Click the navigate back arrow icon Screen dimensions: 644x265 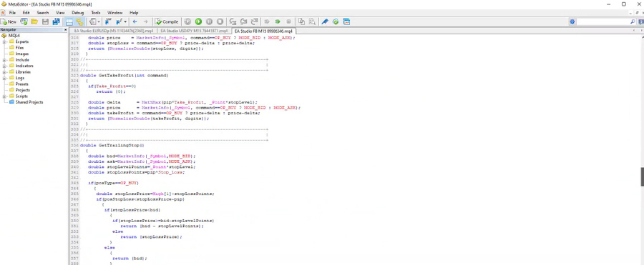point(135,21)
